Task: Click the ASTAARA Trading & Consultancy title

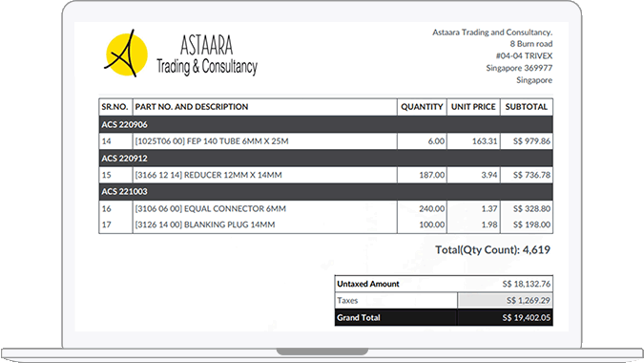Action: tap(207, 55)
